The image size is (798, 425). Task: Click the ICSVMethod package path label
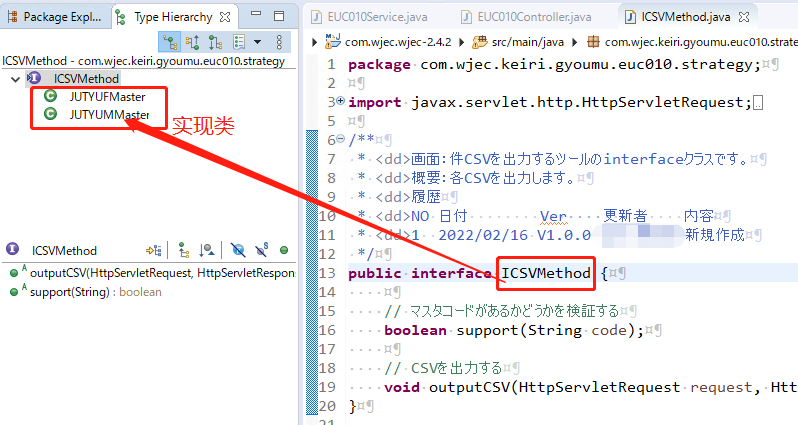click(x=144, y=61)
